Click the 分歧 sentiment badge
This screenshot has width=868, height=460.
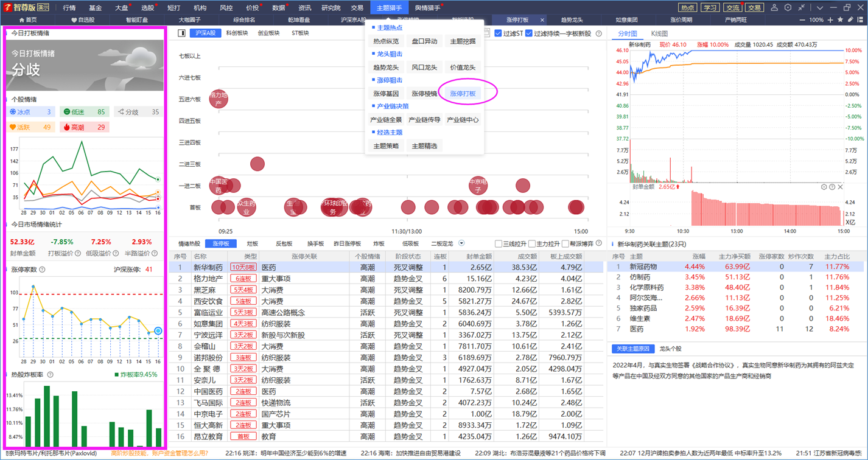[138, 112]
